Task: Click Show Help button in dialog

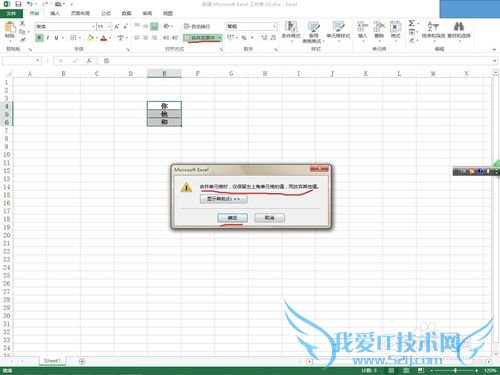Action: click(x=224, y=199)
